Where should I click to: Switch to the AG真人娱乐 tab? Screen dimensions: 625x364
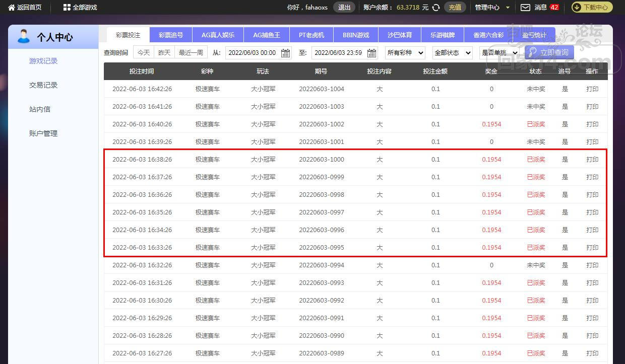218,35
